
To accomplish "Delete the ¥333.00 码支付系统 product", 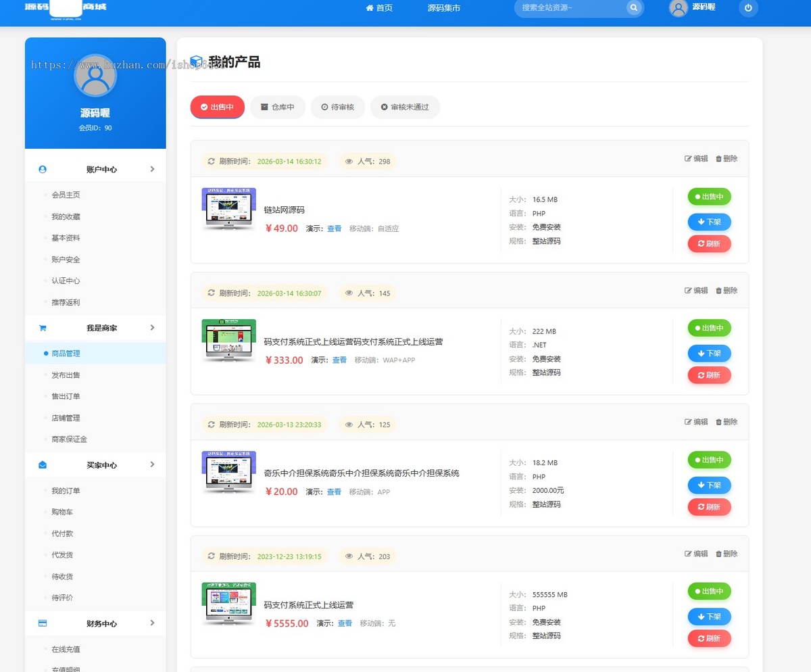I will pyautogui.click(x=727, y=291).
